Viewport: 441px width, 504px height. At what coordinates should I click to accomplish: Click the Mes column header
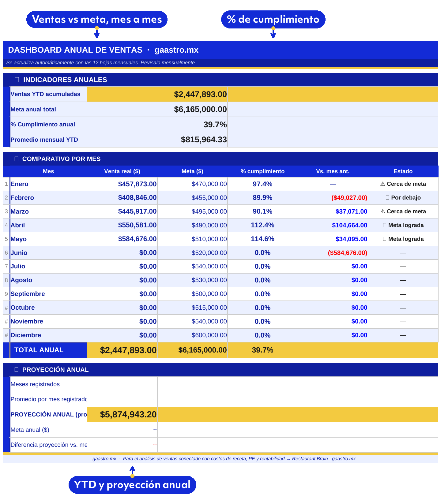pos(48,171)
